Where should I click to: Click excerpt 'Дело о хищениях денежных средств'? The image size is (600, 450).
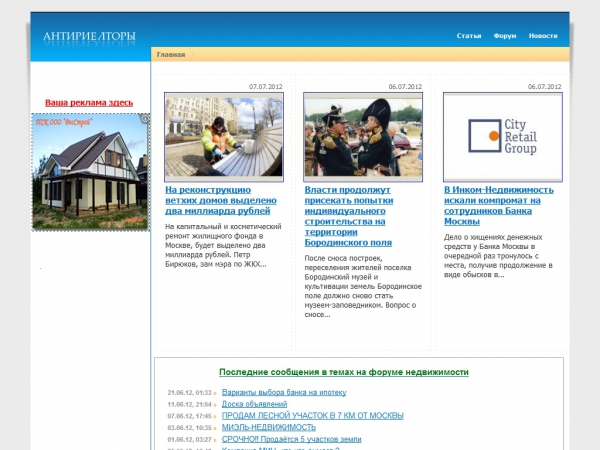coord(498,256)
